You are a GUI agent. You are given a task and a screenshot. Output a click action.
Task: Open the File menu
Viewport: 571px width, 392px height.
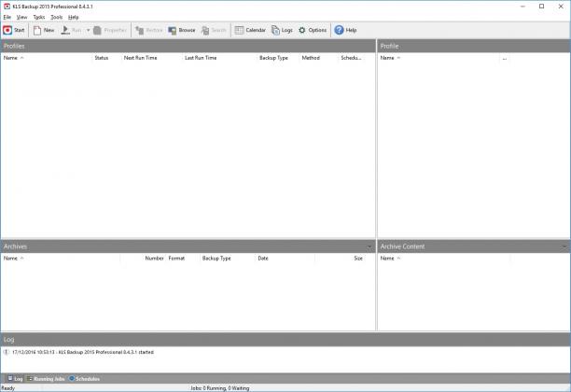[x=7, y=17]
